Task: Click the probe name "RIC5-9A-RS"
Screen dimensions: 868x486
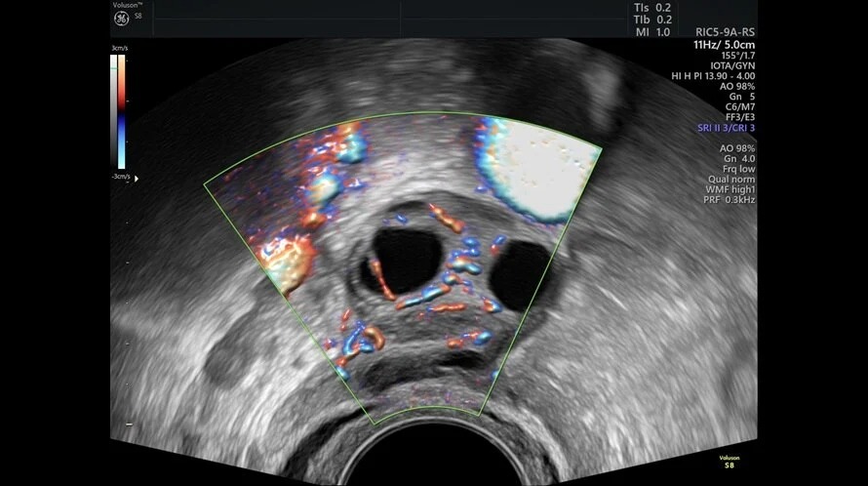Action: point(726,32)
